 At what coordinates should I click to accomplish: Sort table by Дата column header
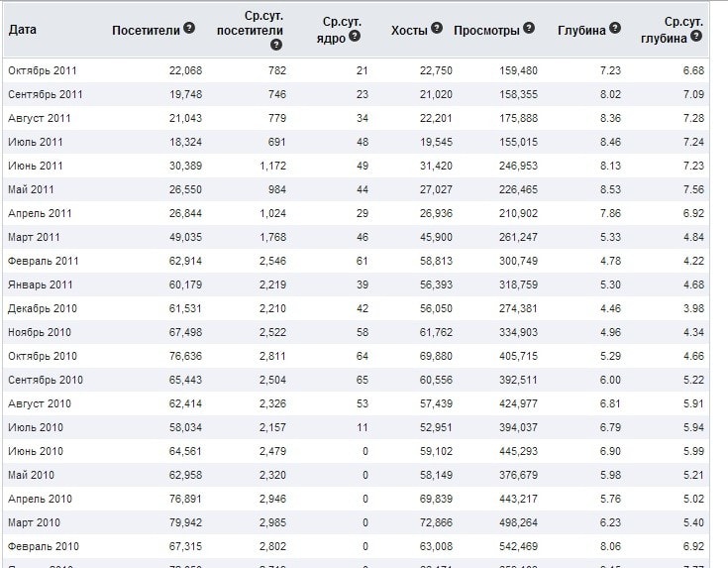23,30
